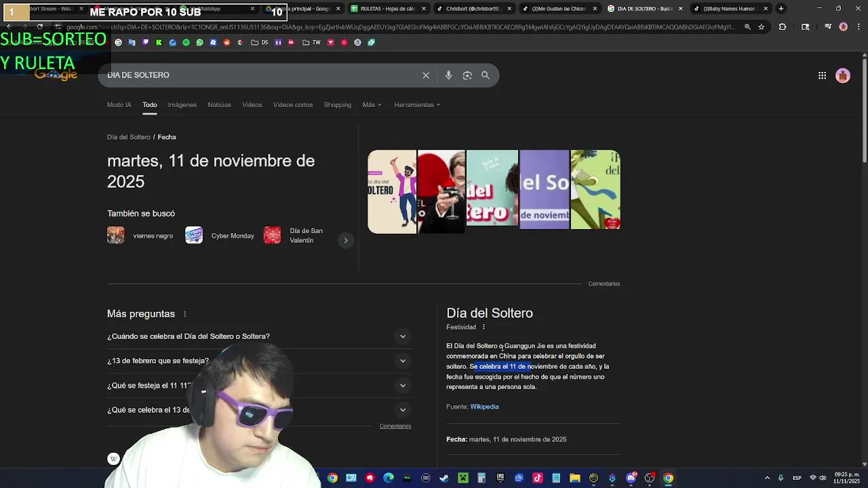This screenshot has height=488, width=868.
Task: Open the Google bookmark in bookmarks bar
Action: (x=118, y=43)
